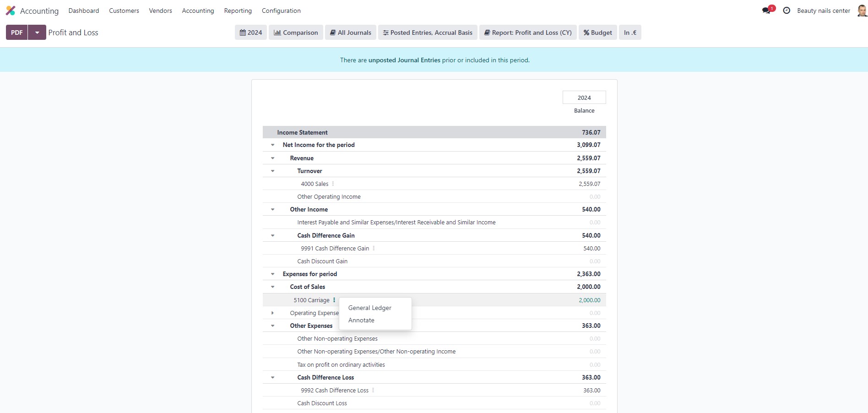Select General Ledger from the context menu
This screenshot has width=868, height=413.
(369, 308)
